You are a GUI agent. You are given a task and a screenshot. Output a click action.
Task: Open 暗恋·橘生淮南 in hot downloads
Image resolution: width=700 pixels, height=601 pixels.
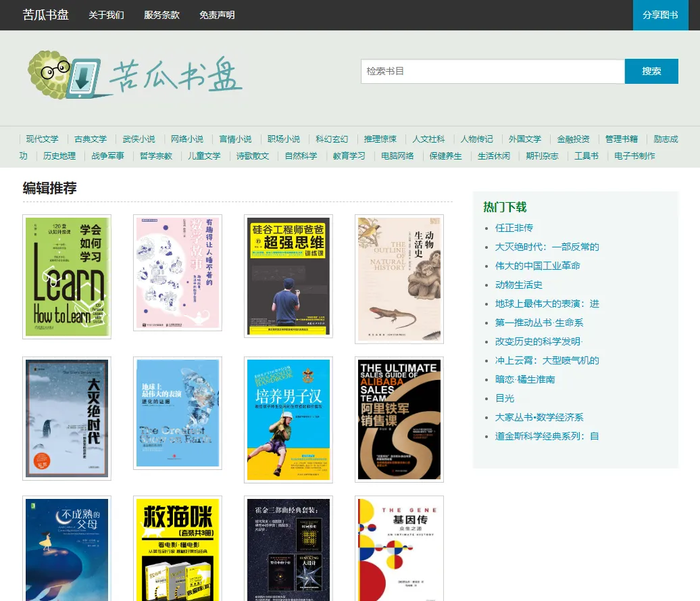[x=525, y=379]
